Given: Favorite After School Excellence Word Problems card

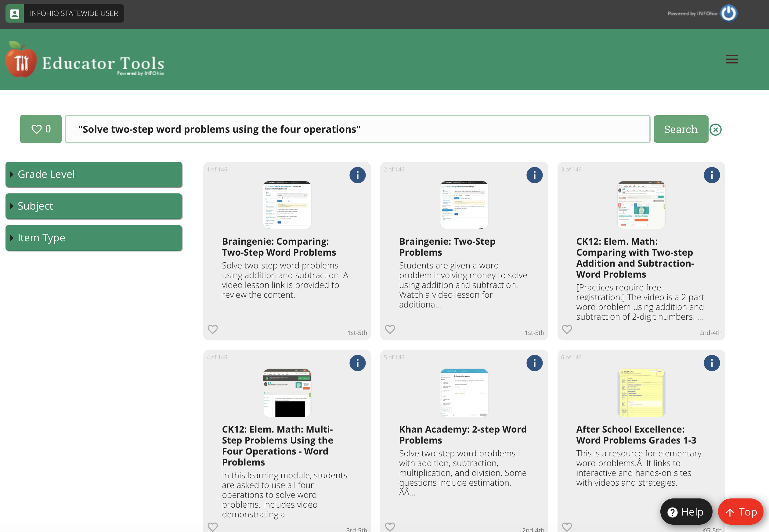Looking at the screenshot, I should (x=567, y=527).
